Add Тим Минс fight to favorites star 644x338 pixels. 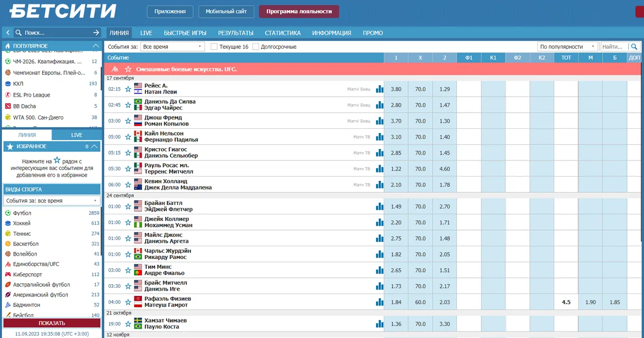pyautogui.click(x=128, y=270)
